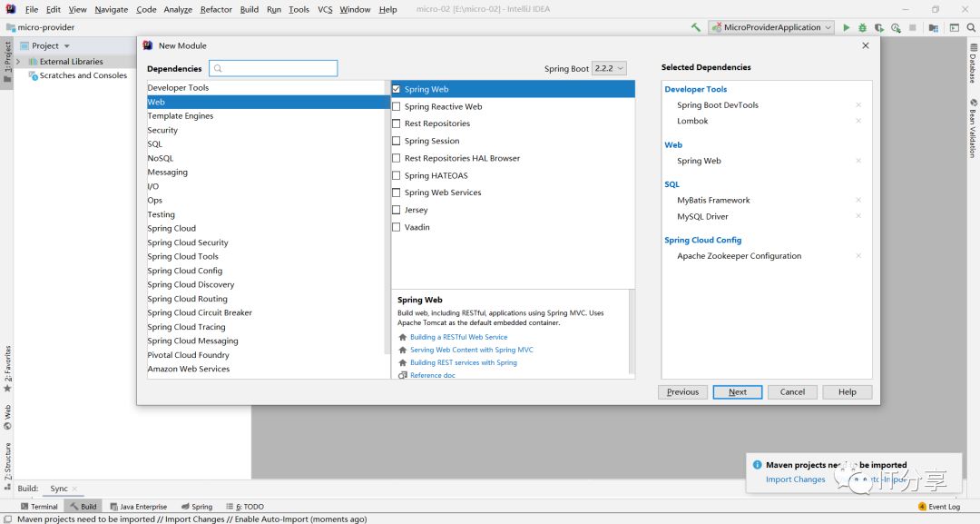Open the MicroProviderApplication run configuration dropdown

coord(771,27)
